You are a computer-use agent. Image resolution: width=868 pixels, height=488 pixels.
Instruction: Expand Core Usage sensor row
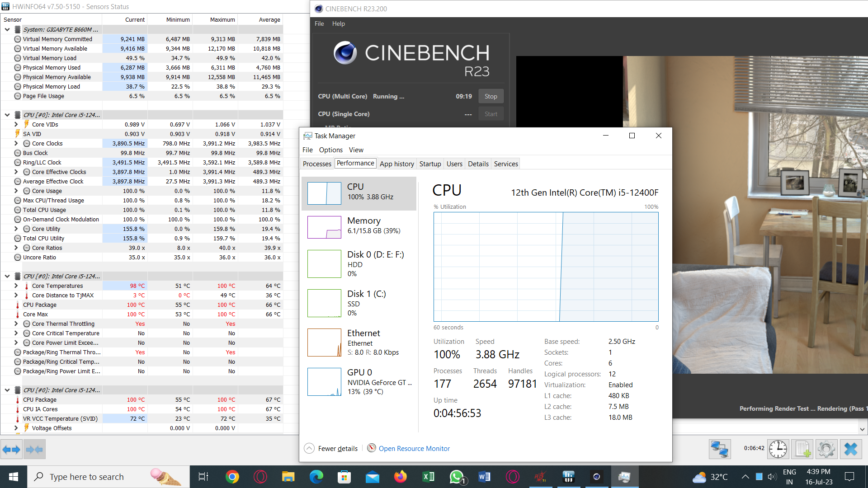tap(16, 191)
